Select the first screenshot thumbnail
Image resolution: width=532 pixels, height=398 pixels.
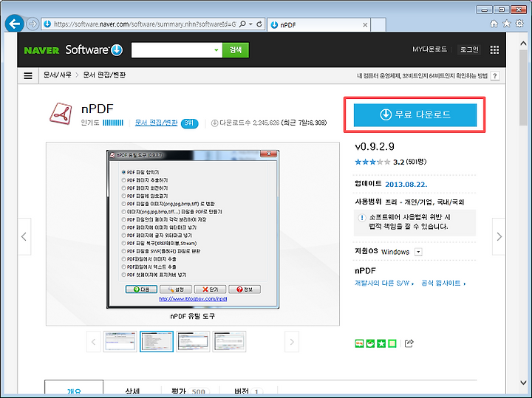pyautogui.click(x=120, y=341)
